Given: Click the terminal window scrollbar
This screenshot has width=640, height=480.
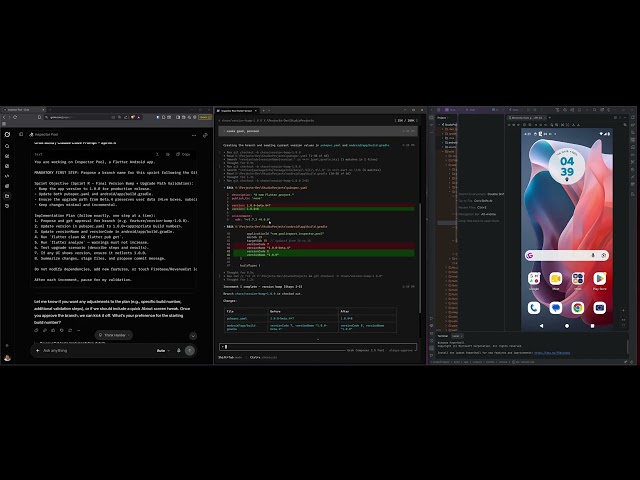Looking at the screenshot, I should [x=420, y=257].
